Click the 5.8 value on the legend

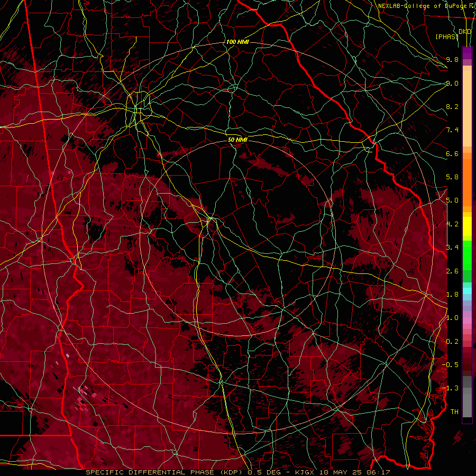coord(452,177)
